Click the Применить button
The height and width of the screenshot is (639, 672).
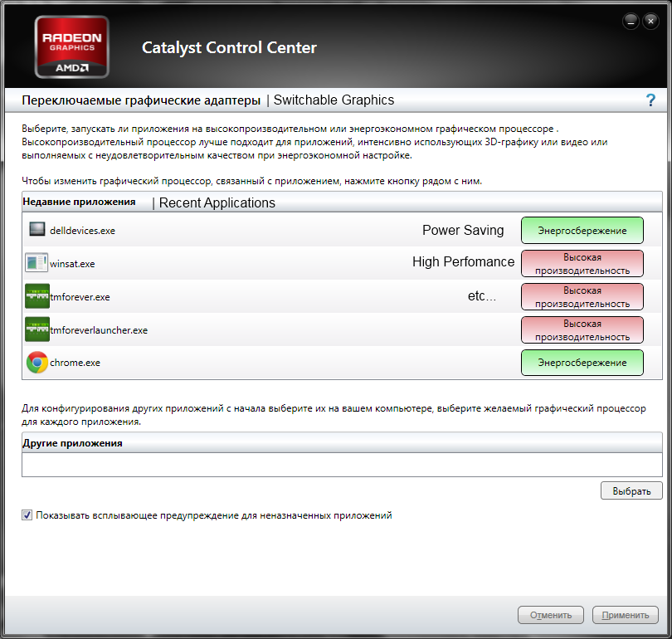(x=626, y=615)
